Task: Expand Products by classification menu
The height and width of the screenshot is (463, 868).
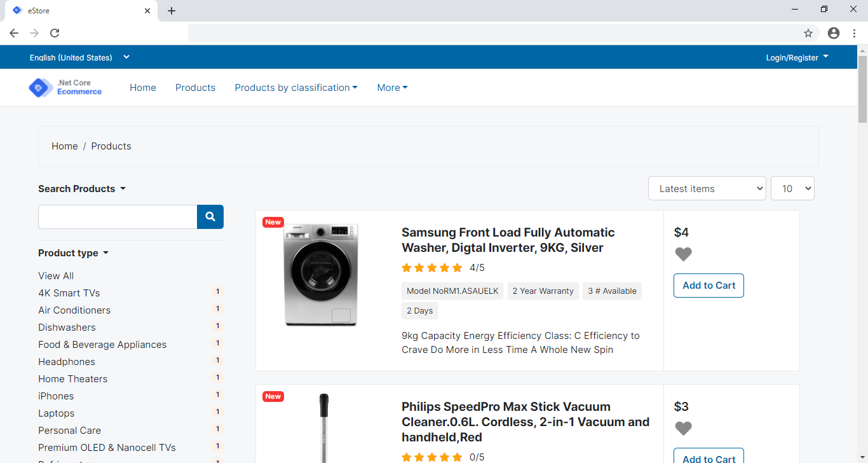Action: coord(296,88)
